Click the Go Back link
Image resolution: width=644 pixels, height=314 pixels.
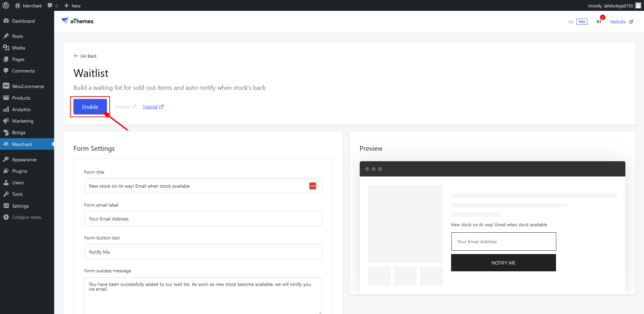point(85,56)
